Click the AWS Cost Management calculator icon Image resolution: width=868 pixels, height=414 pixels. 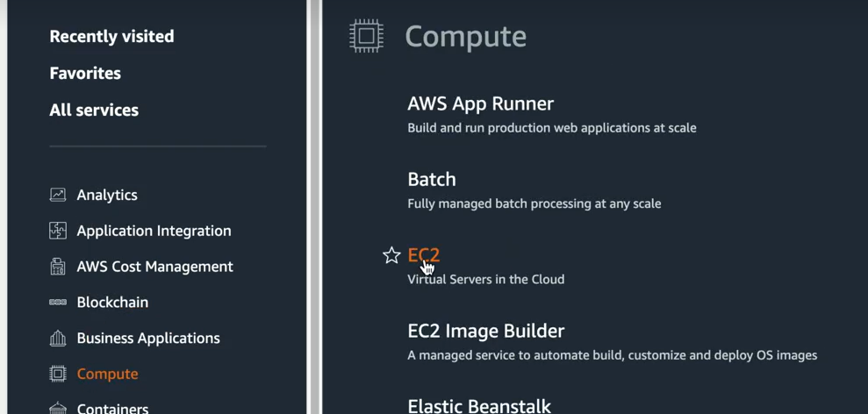[58, 267]
